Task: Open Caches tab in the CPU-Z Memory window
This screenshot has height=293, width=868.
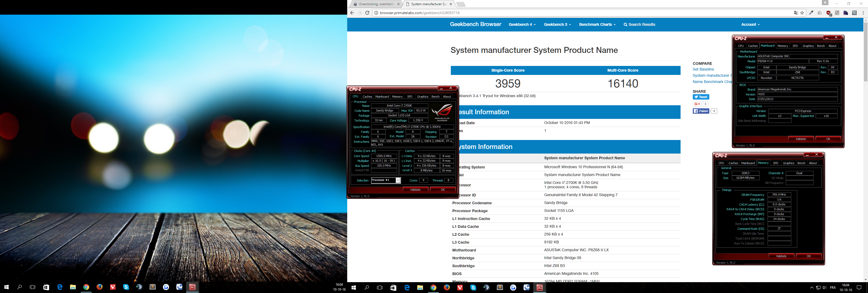Action: point(733,163)
